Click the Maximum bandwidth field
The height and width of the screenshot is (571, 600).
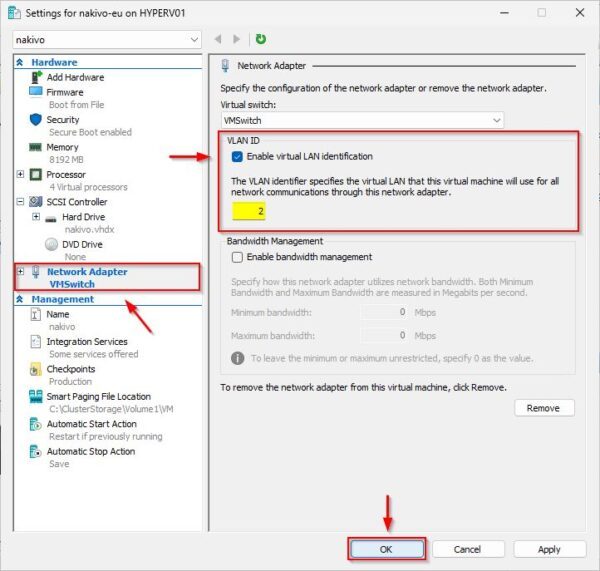coord(385,336)
